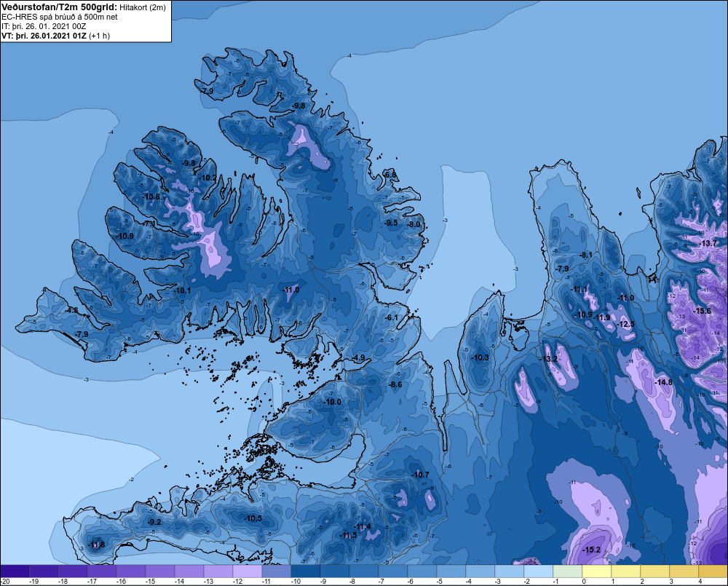The image size is (728, 586).
Task: Click the -9.5 temperature label
Action: coord(391,223)
